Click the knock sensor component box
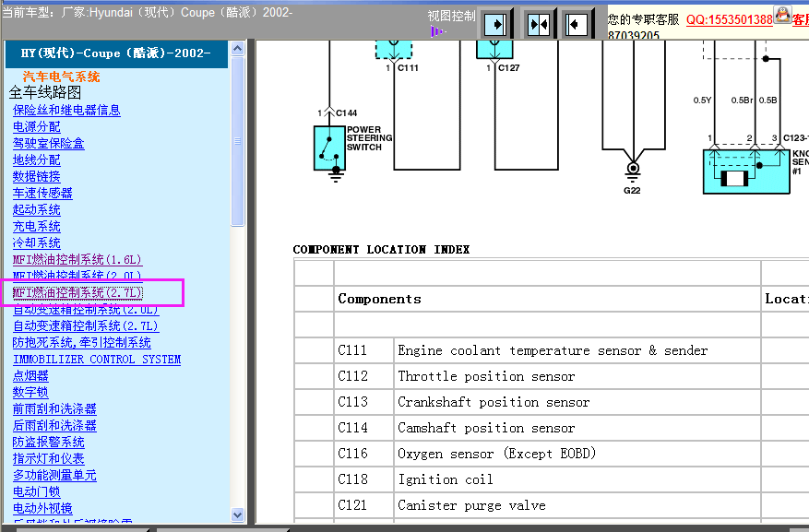 pyautogui.click(x=746, y=171)
